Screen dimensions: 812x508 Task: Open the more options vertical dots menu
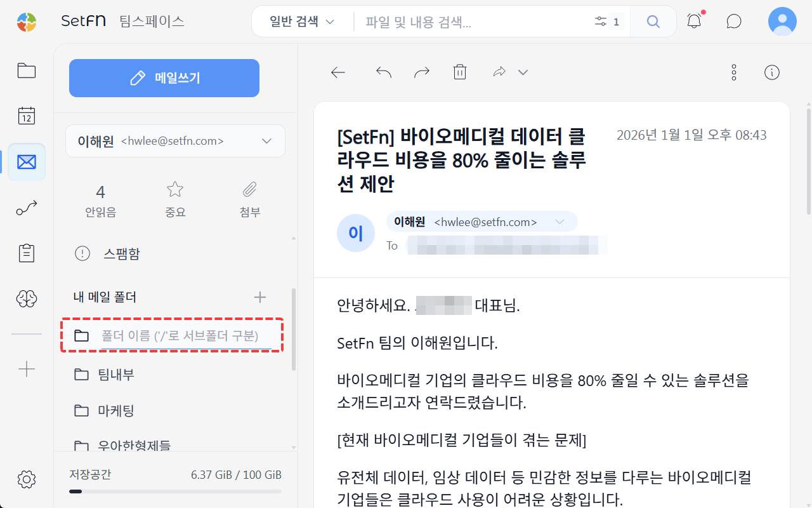[x=734, y=72]
